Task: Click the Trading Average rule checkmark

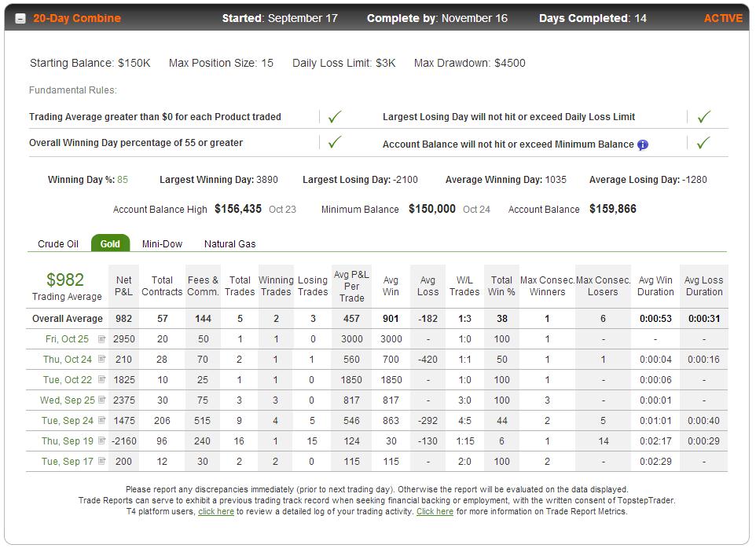Action: 335,116
